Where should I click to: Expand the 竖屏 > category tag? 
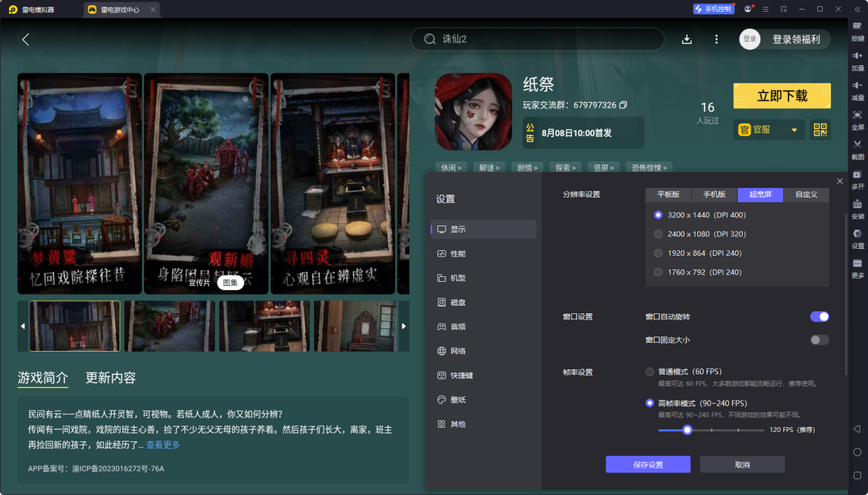pyautogui.click(x=605, y=167)
